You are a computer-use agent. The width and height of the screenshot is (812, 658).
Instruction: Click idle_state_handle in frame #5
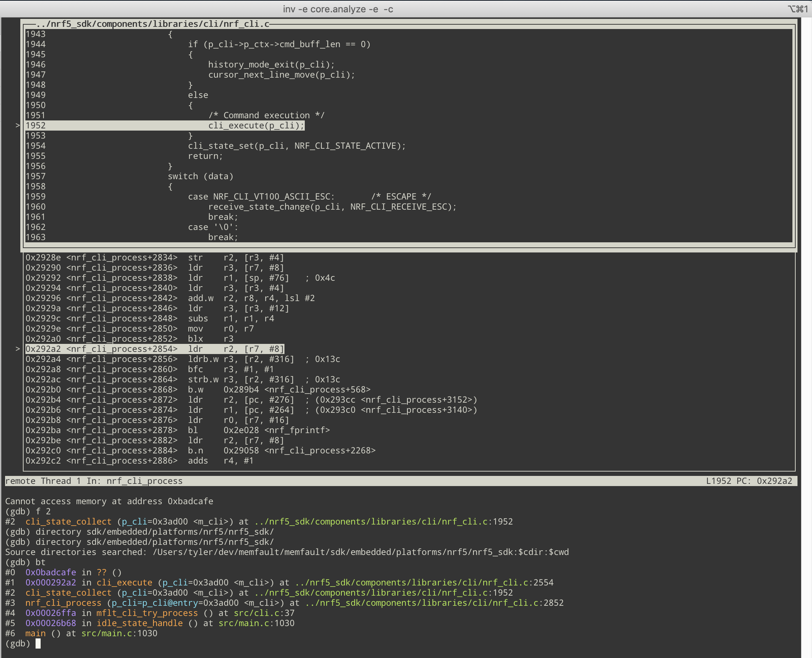point(139,623)
